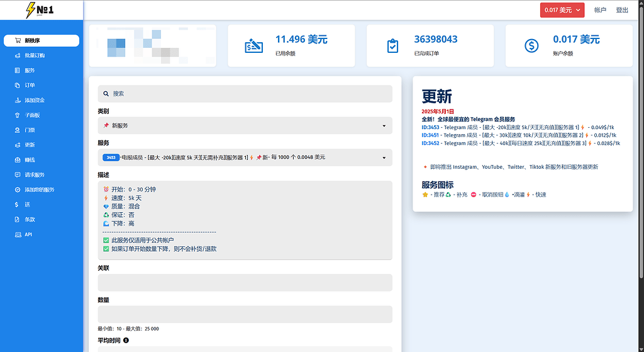Click the 11.496 美元 spent balance value
The width and height of the screenshot is (644, 352).
301,40
